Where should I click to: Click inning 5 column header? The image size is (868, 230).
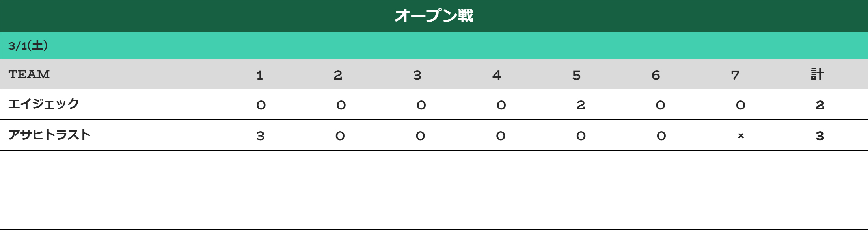tap(576, 75)
